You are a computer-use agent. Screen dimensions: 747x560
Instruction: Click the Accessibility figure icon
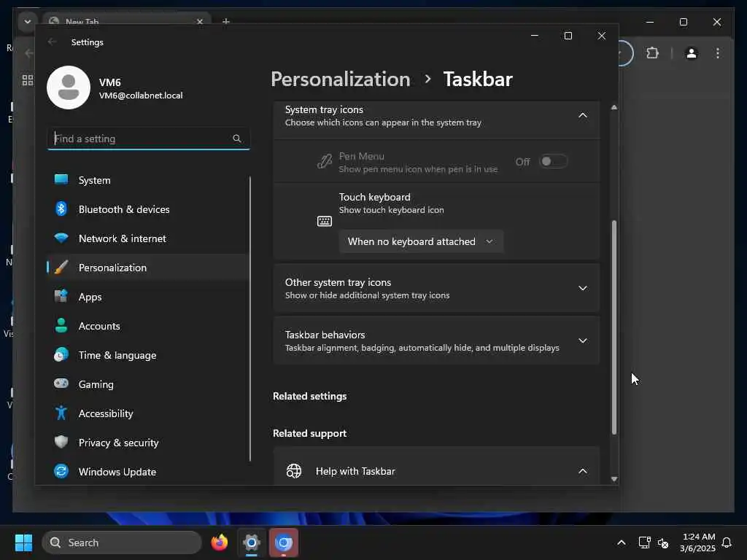tap(61, 413)
